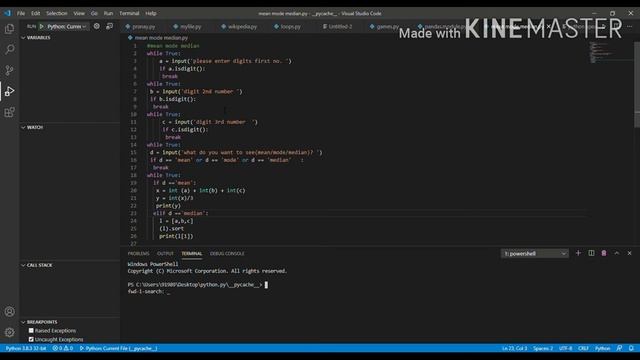
Task: Open the Edit menu
Action: (x=36, y=13)
